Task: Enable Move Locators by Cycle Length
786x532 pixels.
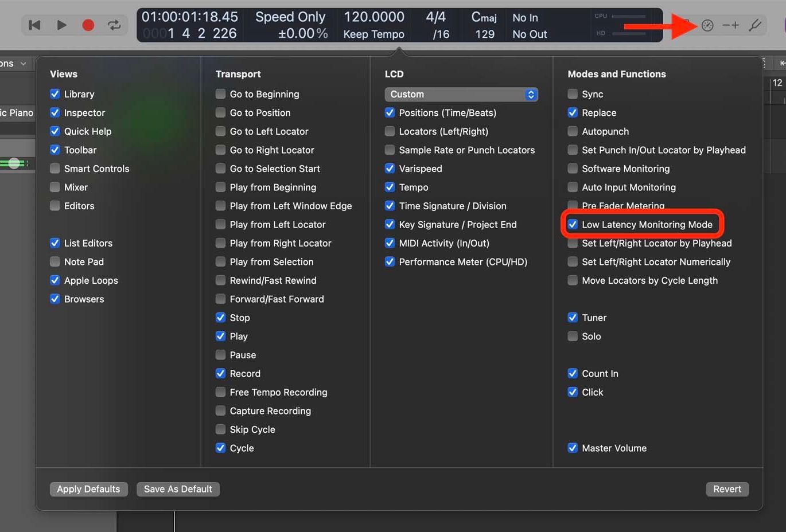Action: tap(573, 280)
